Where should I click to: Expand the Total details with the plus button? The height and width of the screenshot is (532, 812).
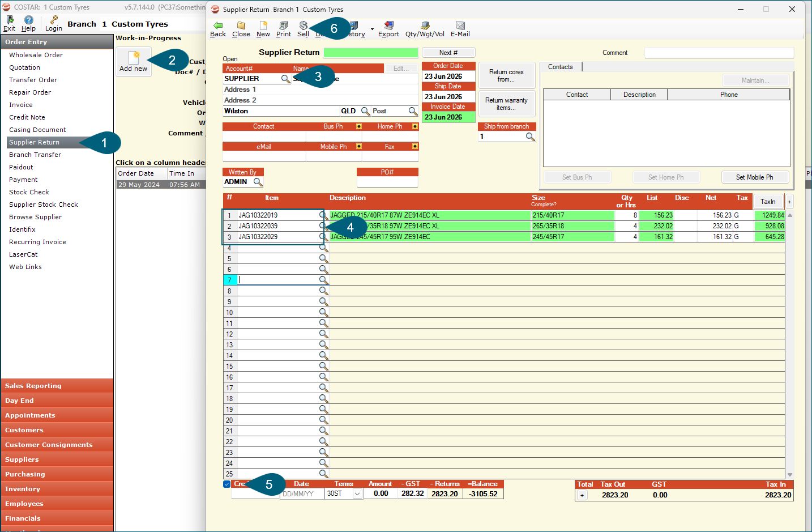pyautogui.click(x=582, y=495)
